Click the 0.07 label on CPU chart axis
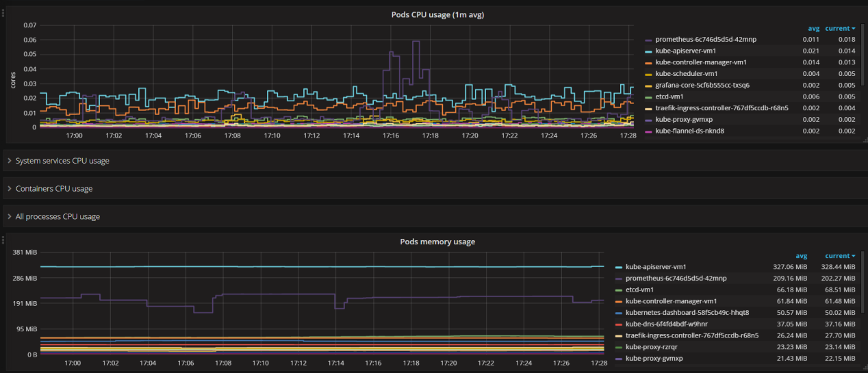868x373 pixels. [x=29, y=25]
